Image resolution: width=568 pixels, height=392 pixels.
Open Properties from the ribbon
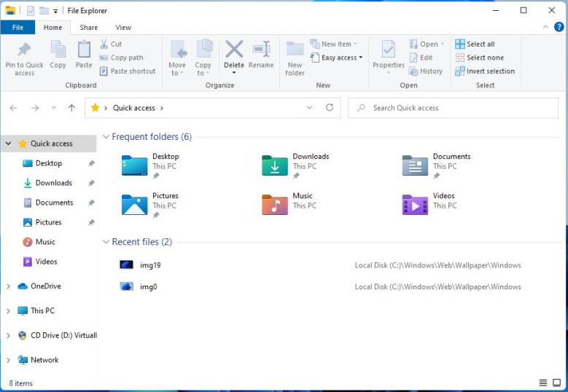pos(389,51)
